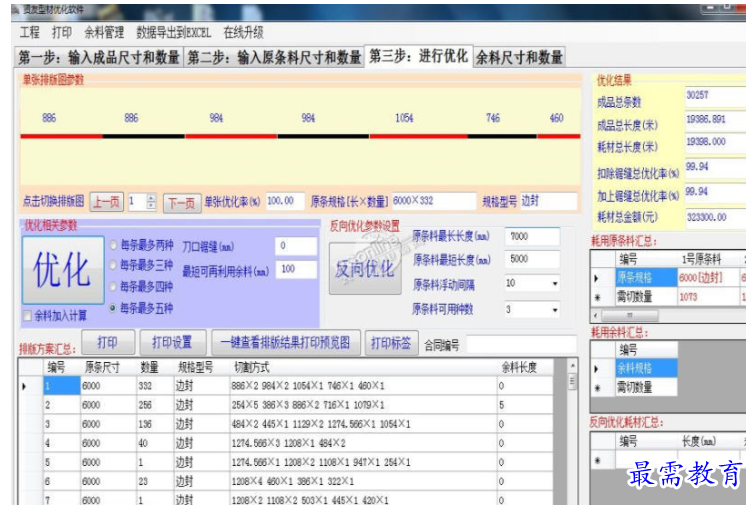Click 一键查看排版结果打印预览图 button

coord(285,342)
